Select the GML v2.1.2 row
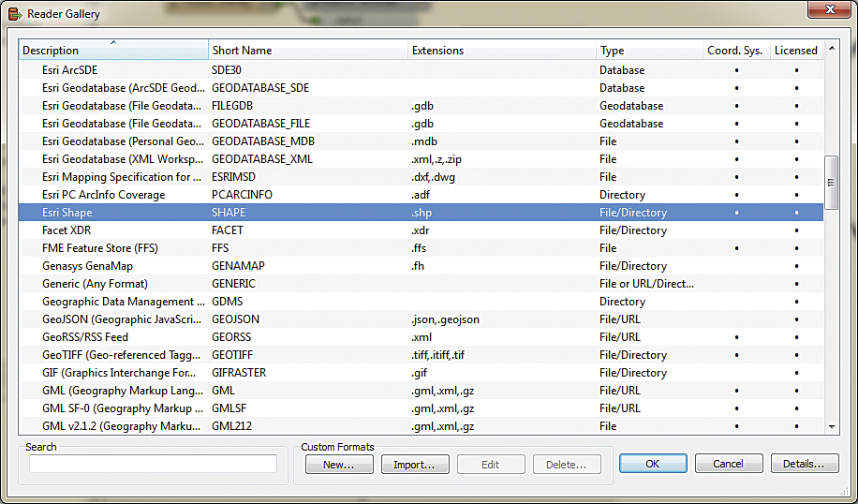This screenshot has width=858, height=504. pyautogui.click(x=421, y=425)
